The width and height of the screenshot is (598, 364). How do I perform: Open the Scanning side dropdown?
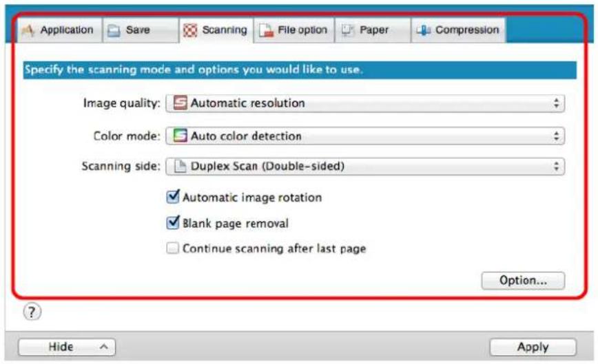[x=365, y=167]
